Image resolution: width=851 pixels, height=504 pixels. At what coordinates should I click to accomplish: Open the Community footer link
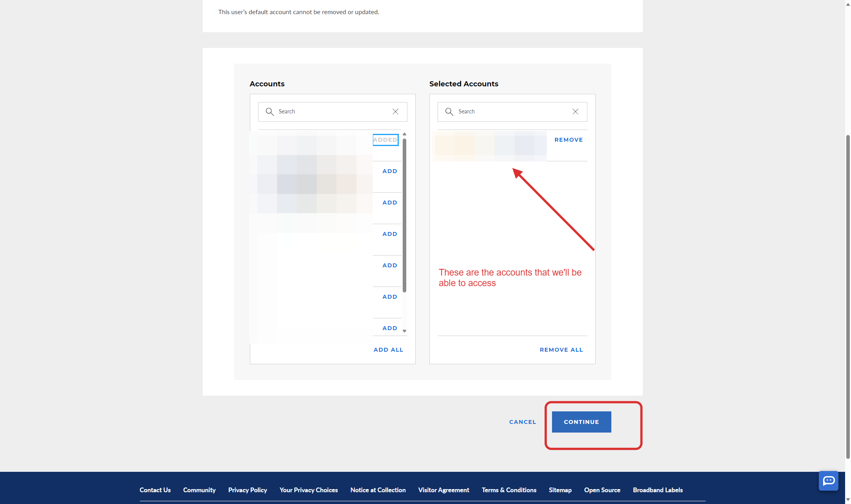pos(199,490)
